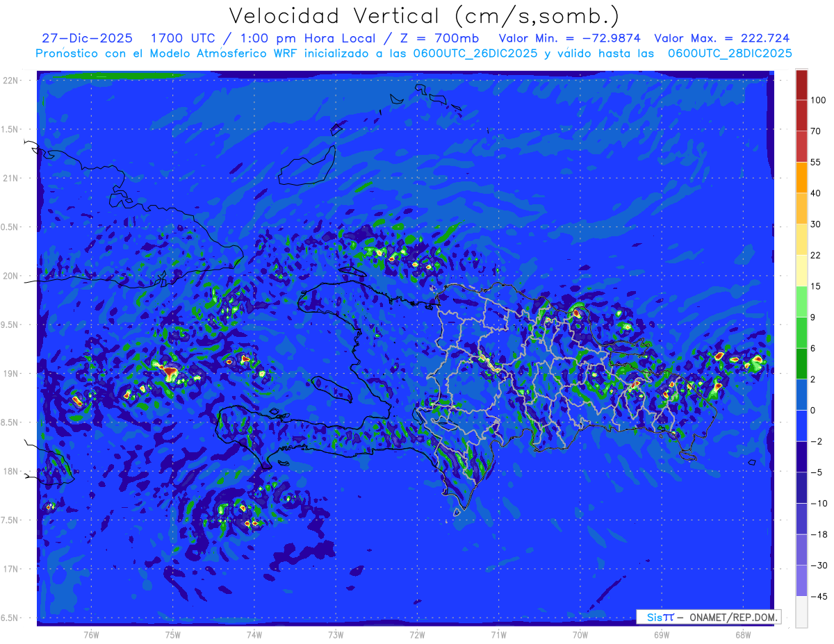834x644 pixels.
Task: Click the dark red legend segment above 100
Action: coord(801,85)
